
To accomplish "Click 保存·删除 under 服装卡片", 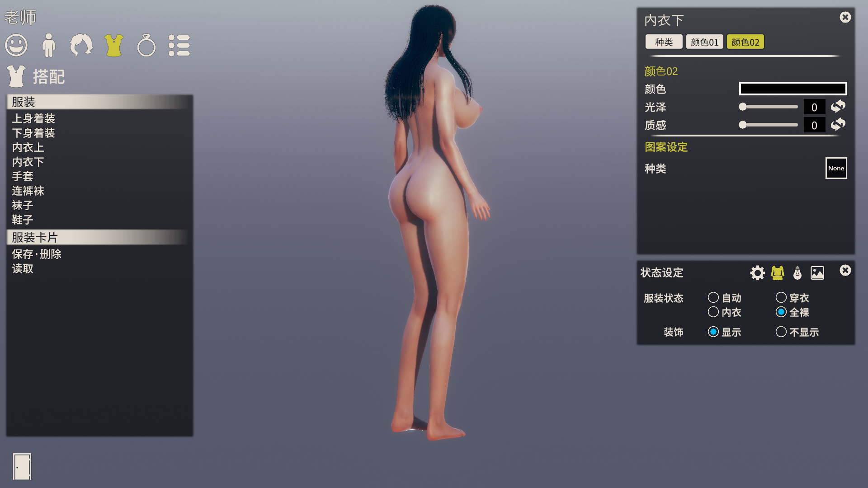I will pos(37,254).
